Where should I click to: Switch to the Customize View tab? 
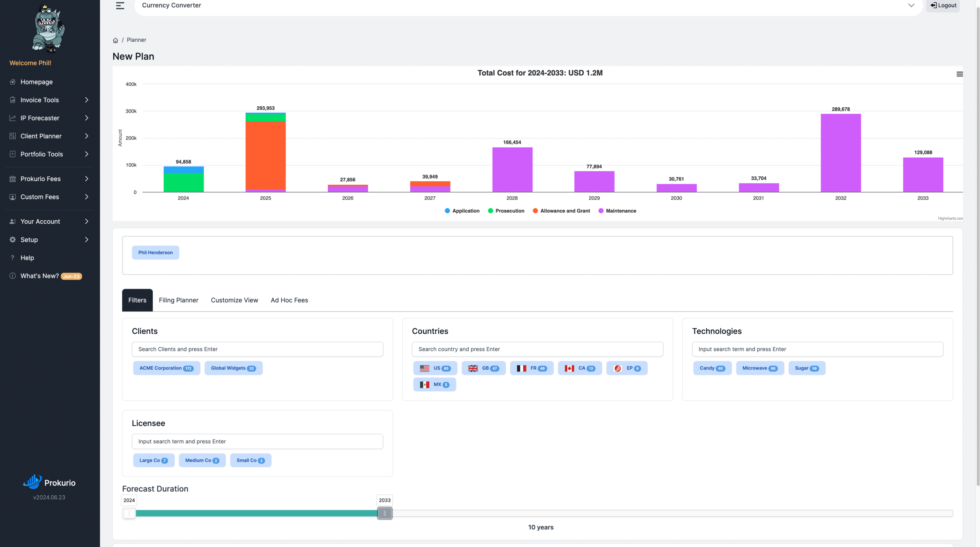[x=234, y=300]
